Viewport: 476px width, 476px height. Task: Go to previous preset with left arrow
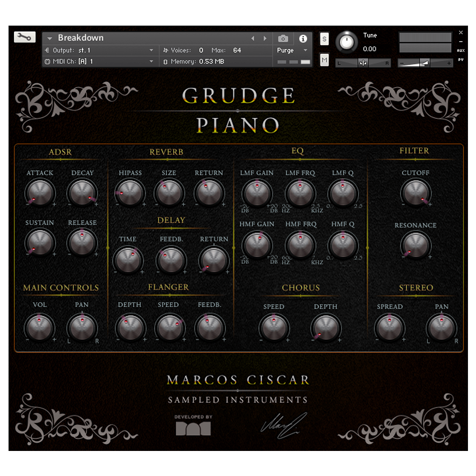tap(253, 39)
